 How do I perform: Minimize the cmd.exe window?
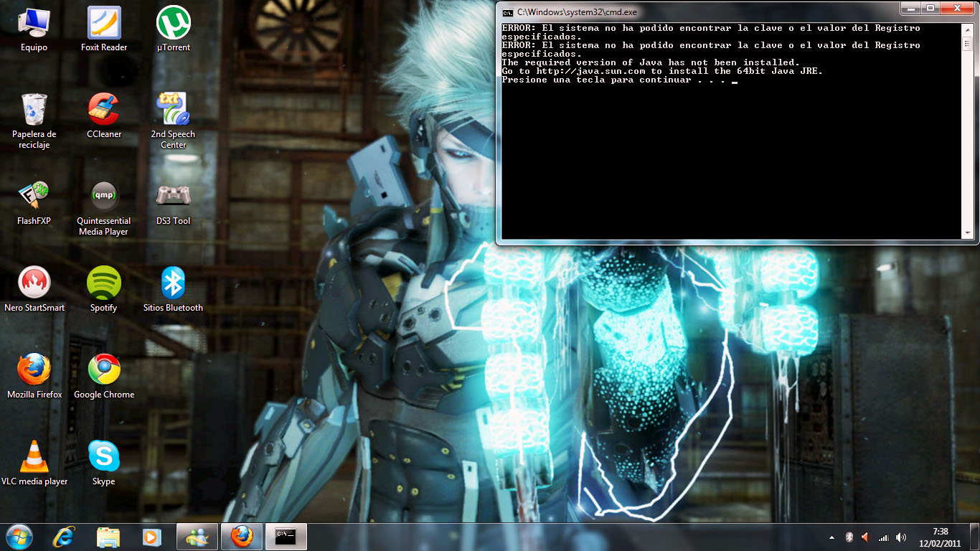912,9
